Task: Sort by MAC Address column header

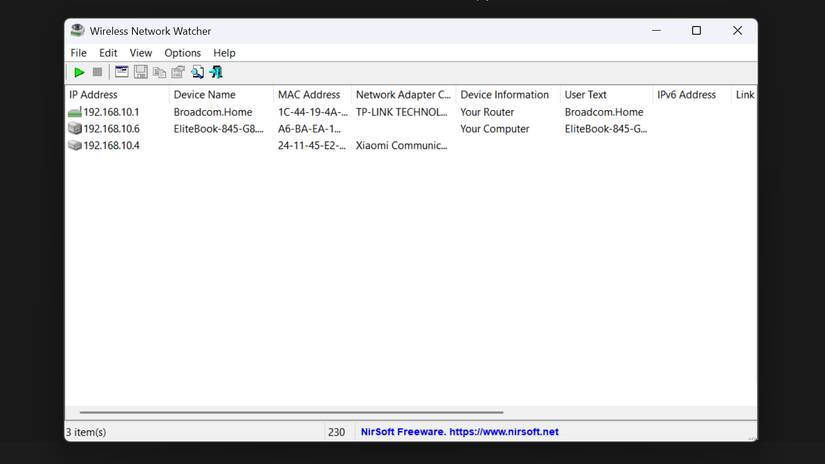Action: coord(312,95)
